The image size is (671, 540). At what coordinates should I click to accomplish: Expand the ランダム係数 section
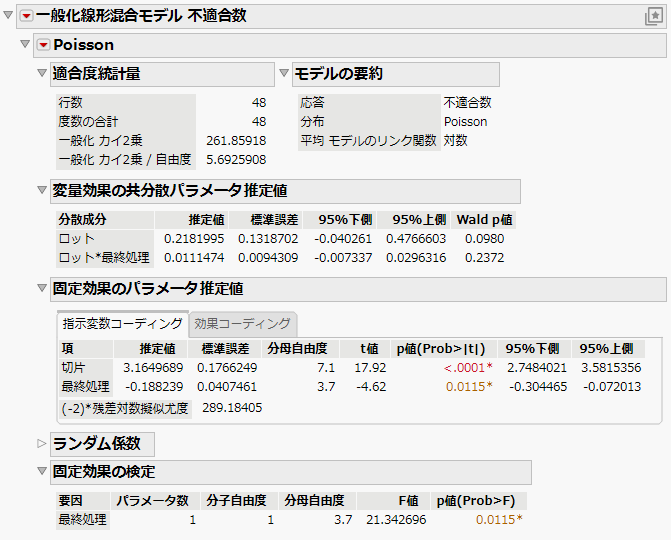(x=42, y=443)
